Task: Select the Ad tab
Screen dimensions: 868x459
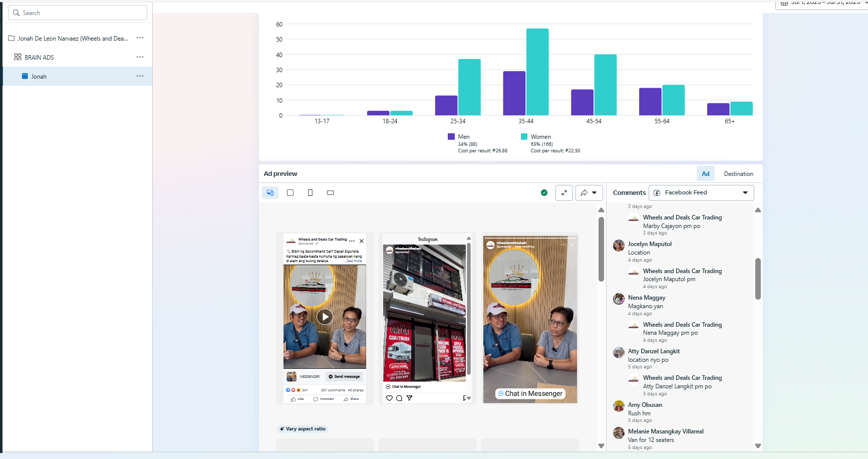Action: (x=705, y=174)
